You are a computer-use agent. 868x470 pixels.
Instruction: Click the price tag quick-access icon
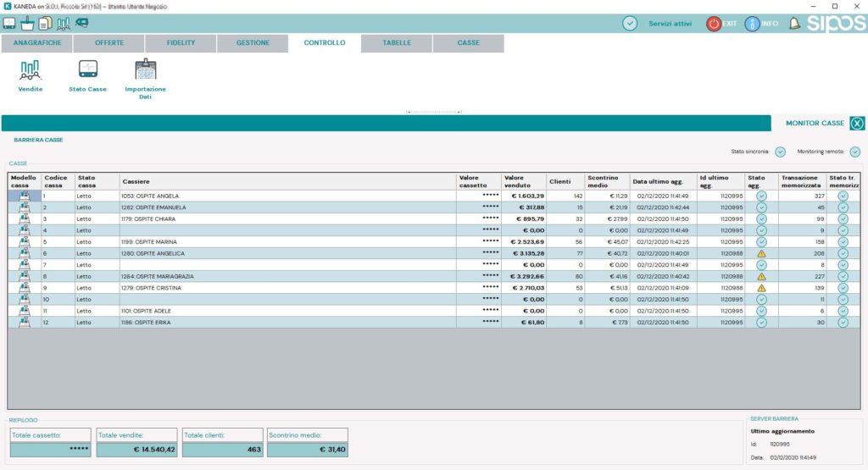click(x=81, y=23)
